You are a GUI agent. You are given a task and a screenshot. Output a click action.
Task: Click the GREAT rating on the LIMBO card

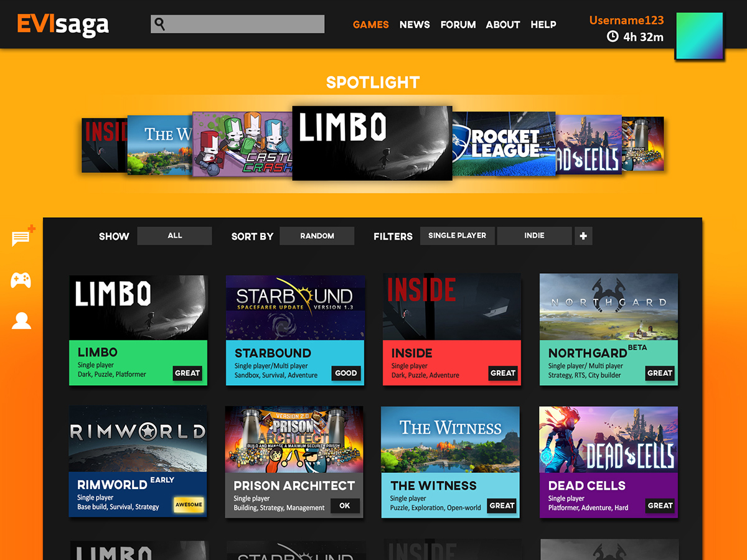(187, 373)
